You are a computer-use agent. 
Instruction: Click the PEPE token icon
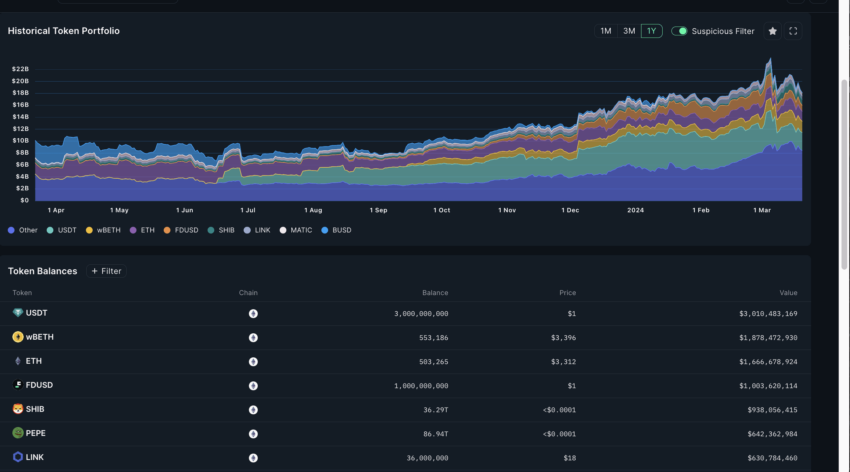(17, 433)
